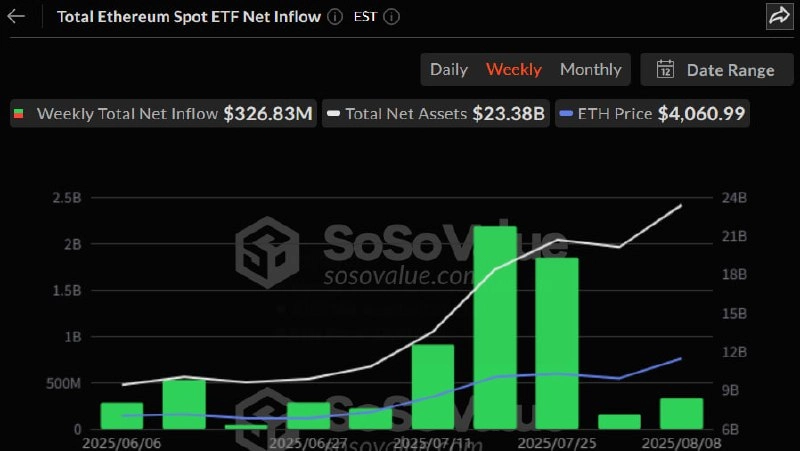Click the last green bar at 2025/08/08

pos(681,414)
